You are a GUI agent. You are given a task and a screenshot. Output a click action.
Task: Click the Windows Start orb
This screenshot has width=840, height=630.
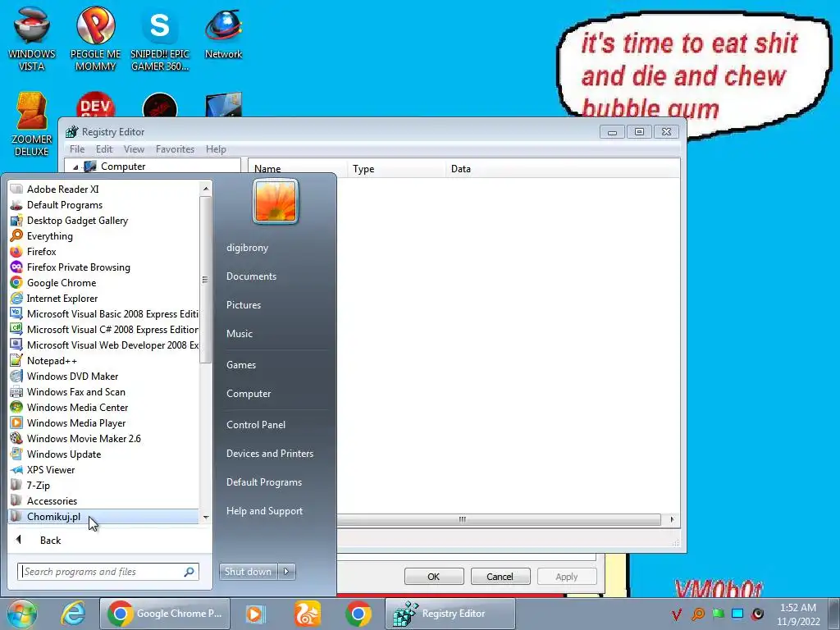(x=22, y=614)
